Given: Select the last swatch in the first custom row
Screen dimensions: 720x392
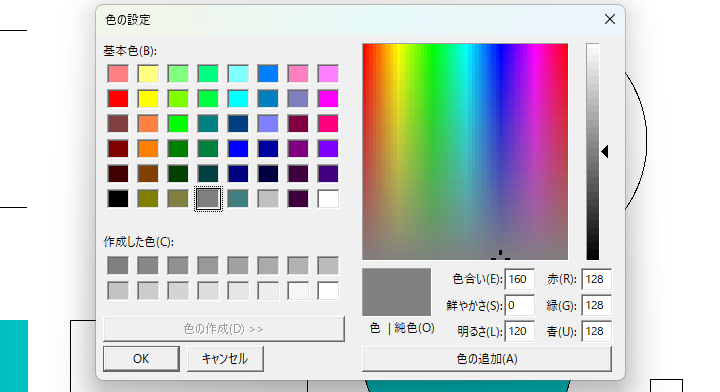Looking at the screenshot, I should 328,265.
